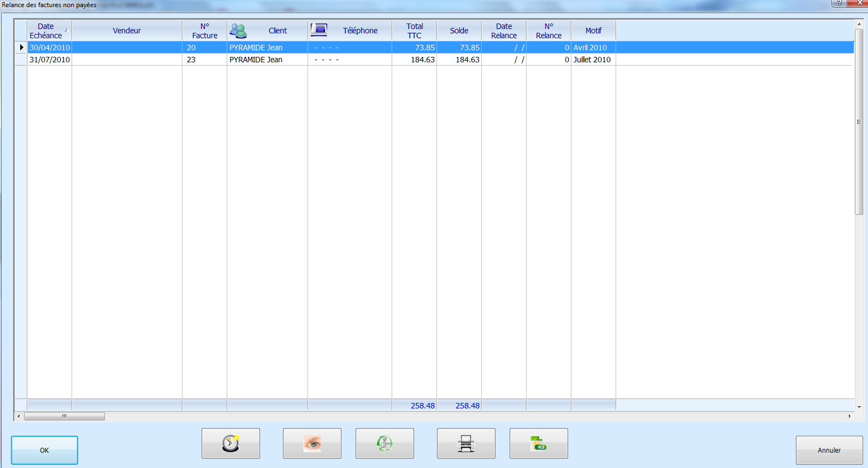Export the list with the XLS icon
This screenshot has width=868, height=468.
tap(539, 443)
